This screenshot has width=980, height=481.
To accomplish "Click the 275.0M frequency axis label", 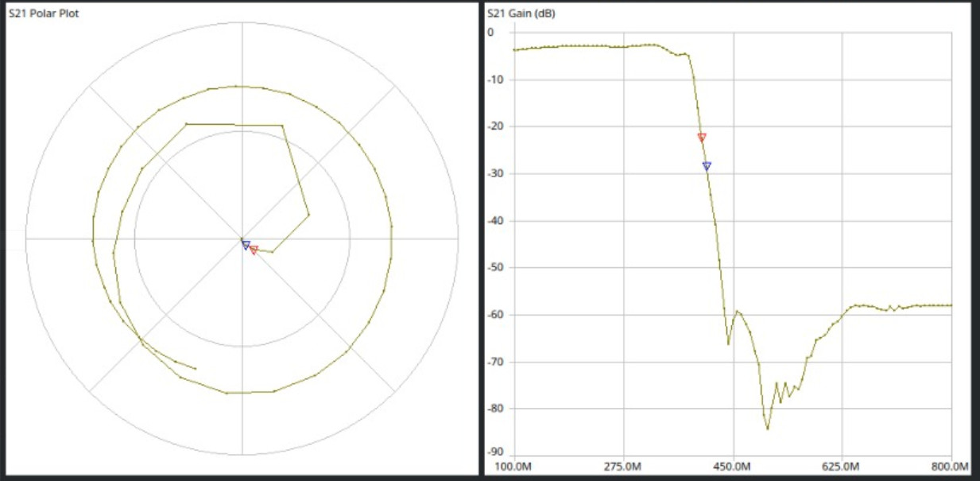I will click(x=623, y=466).
